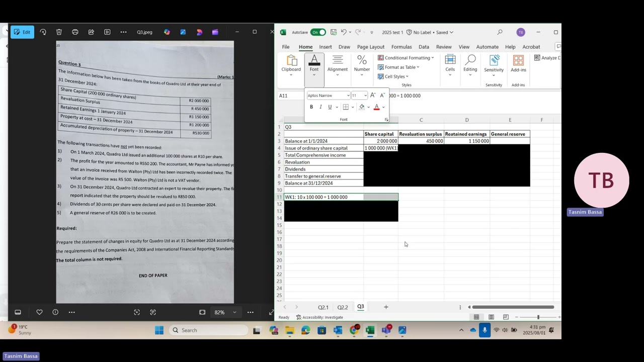Click the taskbar Search box

(x=209, y=330)
